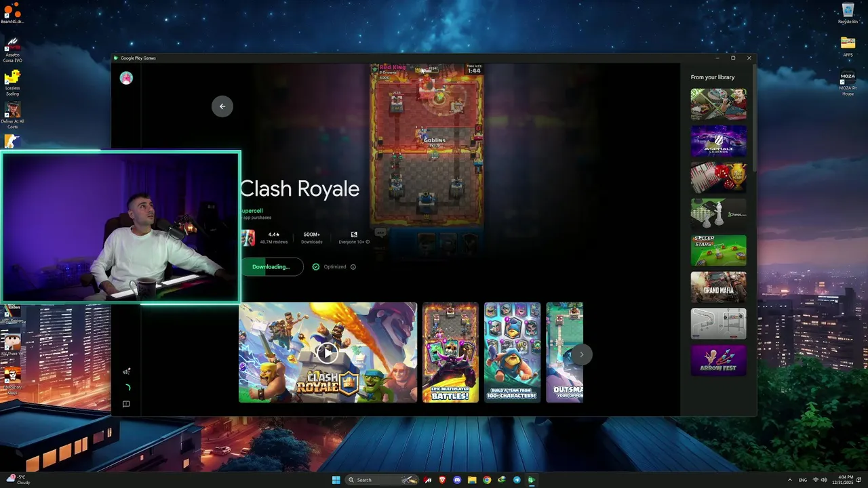
Task: Expand the system tray hidden icons chevron
Action: coord(790,480)
